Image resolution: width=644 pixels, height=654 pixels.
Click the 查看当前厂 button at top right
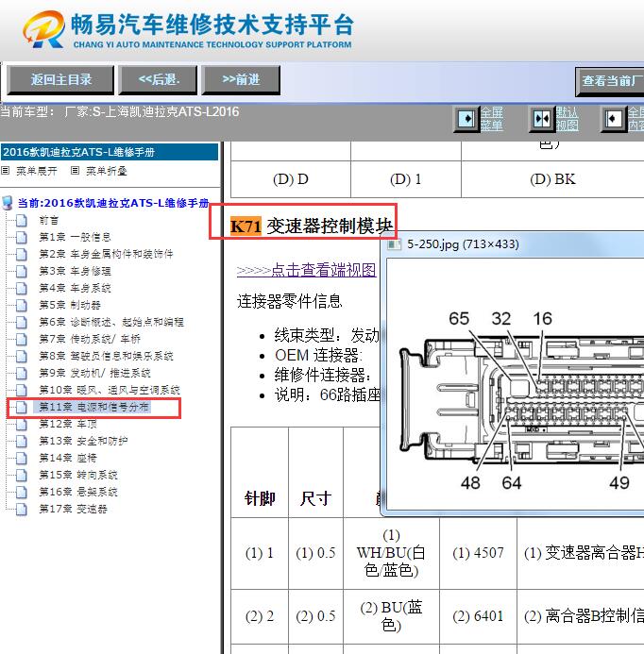[610, 81]
